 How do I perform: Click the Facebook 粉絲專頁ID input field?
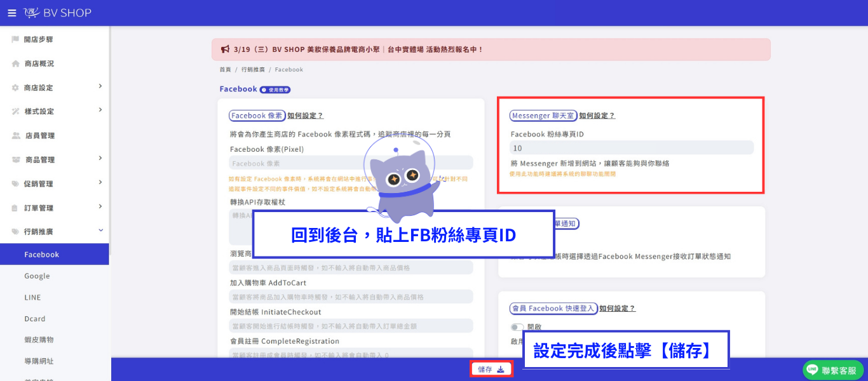pos(632,148)
